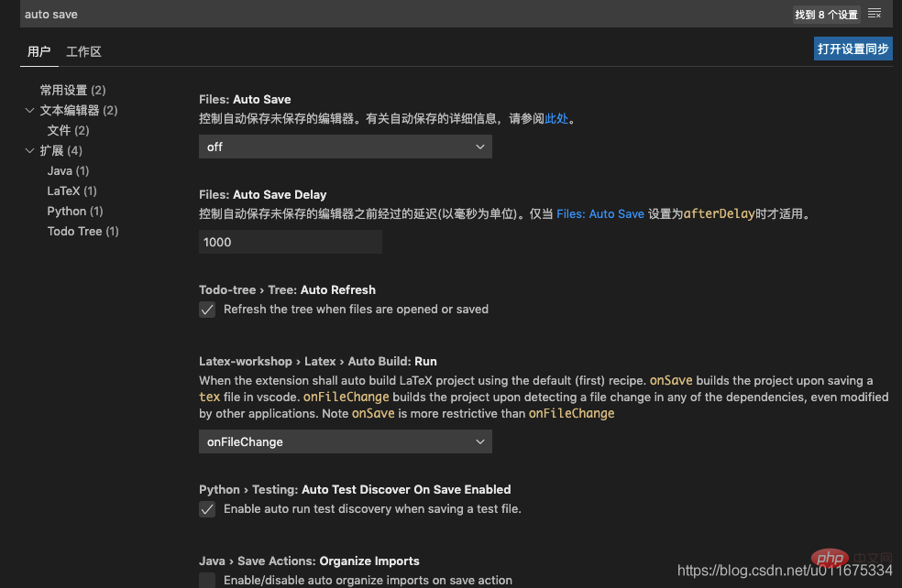
Task: Enable Java organize imports on save checkbox
Action: (x=207, y=580)
